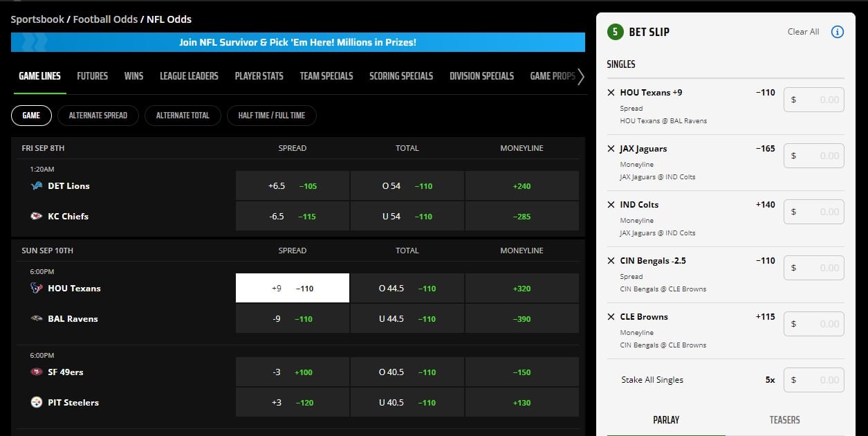This screenshot has width=868, height=436.
Task: Click the bet slip info icon
Action: click(x=837, y=32)
